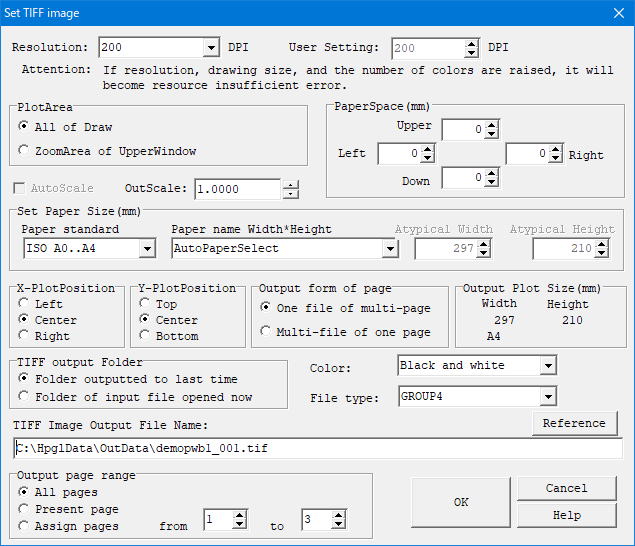Click the Left paper space field
This screenshot has height=546, width=635.
pos(399,154)
